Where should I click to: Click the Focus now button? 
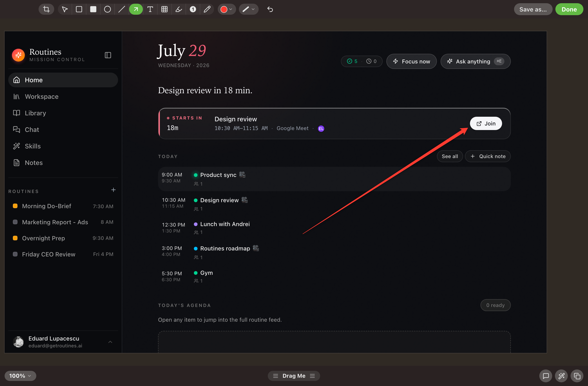coord(411,61)
